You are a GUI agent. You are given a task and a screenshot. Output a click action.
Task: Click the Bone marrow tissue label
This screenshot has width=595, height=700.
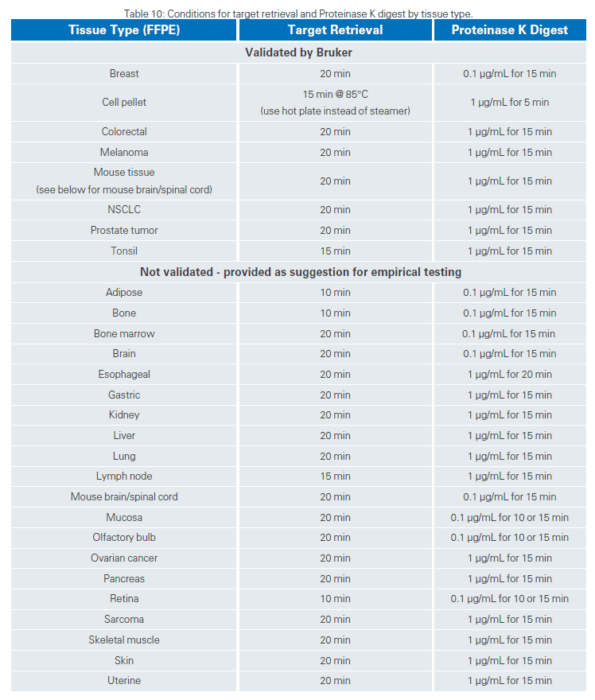coord(124,334)
